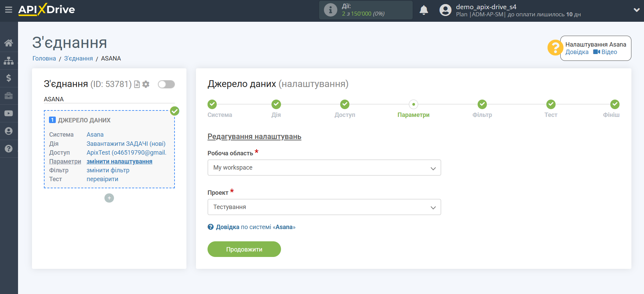
Task: Open connections sitemap icon in the sidebar
Action: [9, 61]
